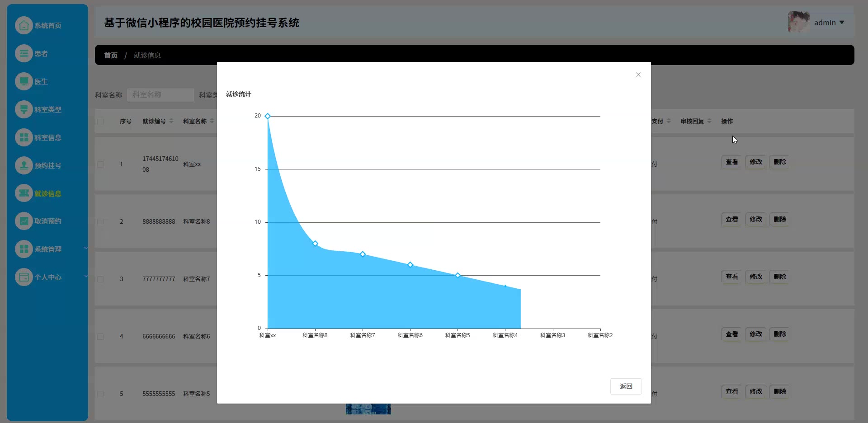Image resolution: width=868 pixels, height=423 pixels.
Task: Click 删除 for row 3
Action: click(780, 277)
